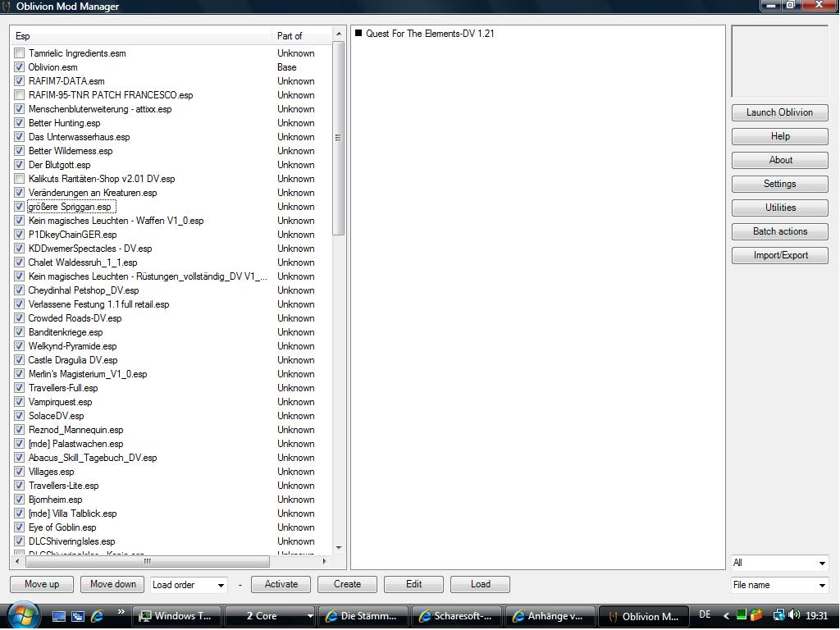Uncheck Better Hunting.esp
840x630 pixels.
pyautogui.click(x=20, y=123)
